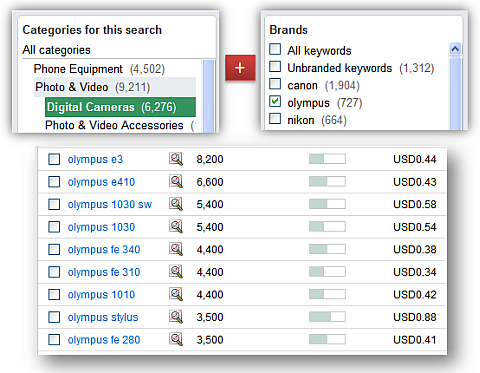The image size is (480, 373).
Task: Tick the checkbox for olympus e410
Action: (54, 182)
